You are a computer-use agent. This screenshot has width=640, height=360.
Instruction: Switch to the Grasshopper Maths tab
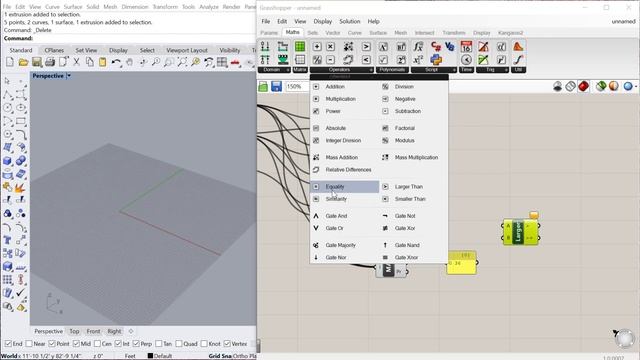292,32
